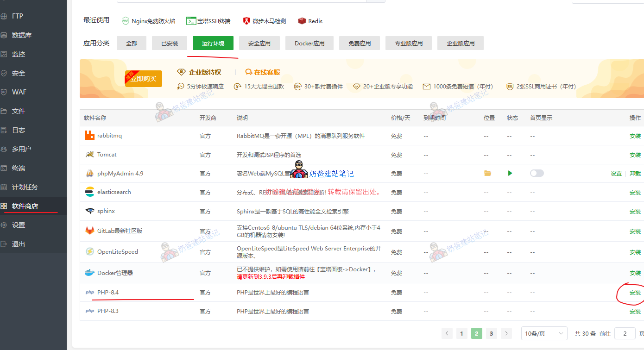
Task: Select the Docker应用 category tab
Action: coord(309,43)
